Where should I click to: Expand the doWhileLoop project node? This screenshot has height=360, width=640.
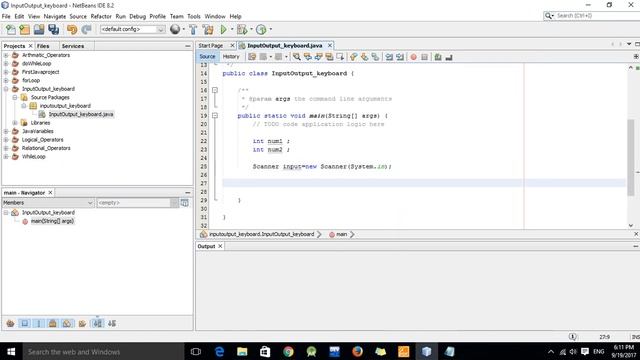[x=6, y=64]
